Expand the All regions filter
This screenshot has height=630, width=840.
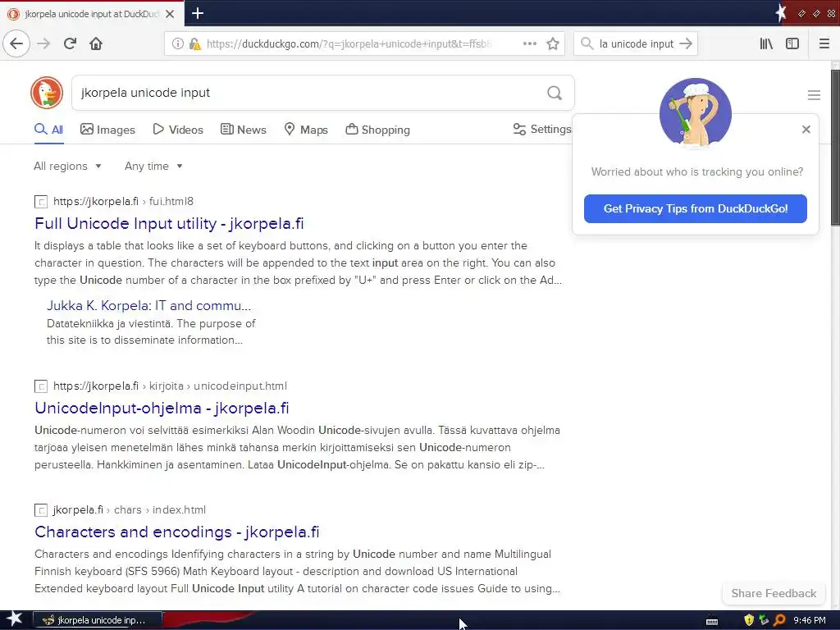67,166
